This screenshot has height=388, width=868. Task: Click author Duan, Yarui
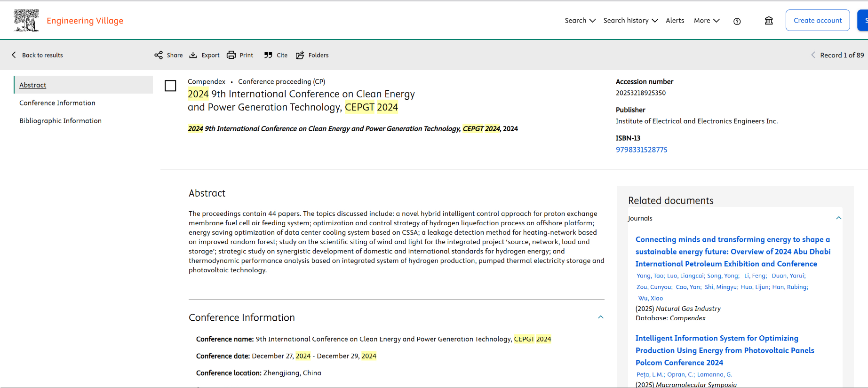click(x=788, y=276)
